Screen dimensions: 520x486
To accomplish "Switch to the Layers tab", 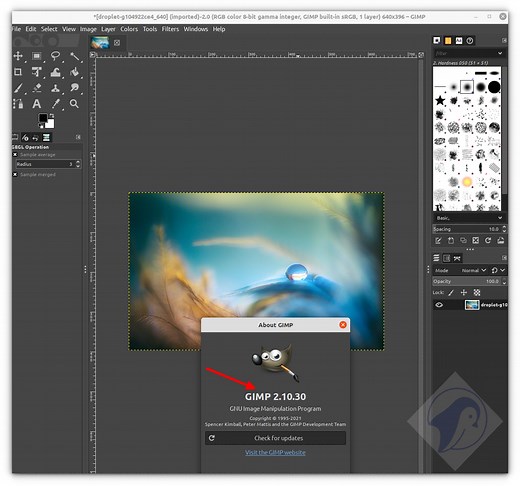I will pos(436,258).
